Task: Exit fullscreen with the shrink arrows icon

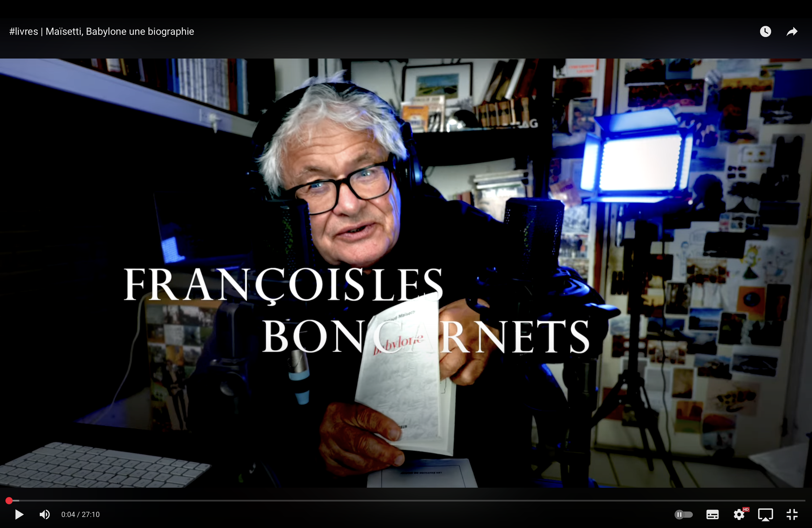Action: click(x=792, y=514)
